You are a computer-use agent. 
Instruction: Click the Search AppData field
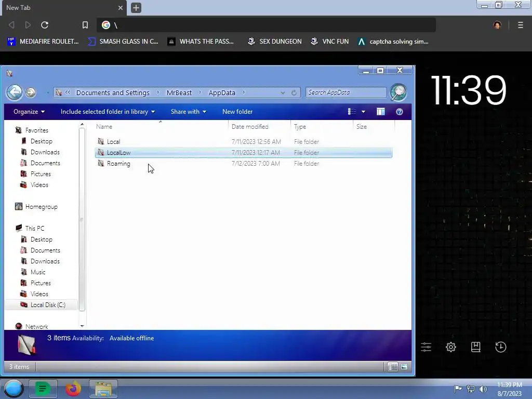point(345,92)
